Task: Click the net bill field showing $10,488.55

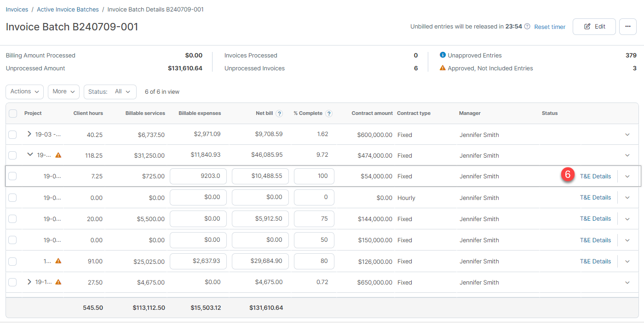Action: point(260,176)
